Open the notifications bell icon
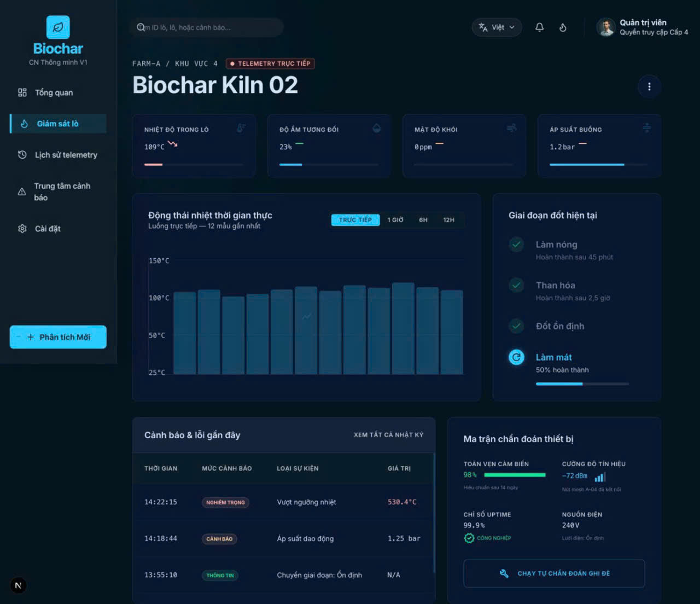The image size is (700, 604). (x=539, y=27)
